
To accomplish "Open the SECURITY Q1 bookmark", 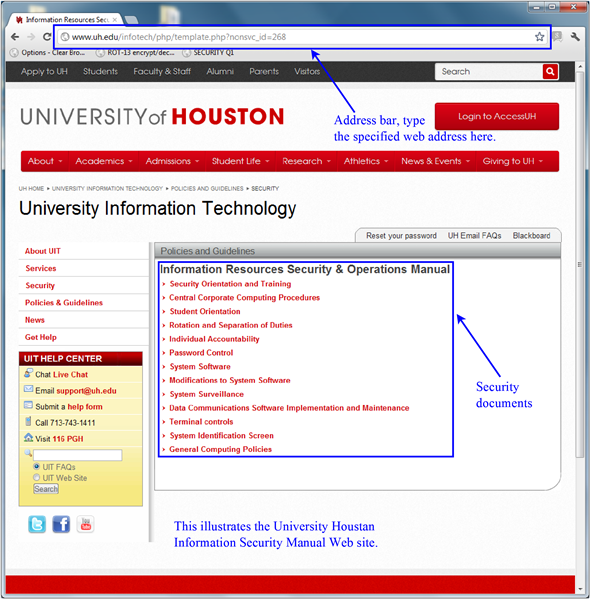I will point(209,53).
